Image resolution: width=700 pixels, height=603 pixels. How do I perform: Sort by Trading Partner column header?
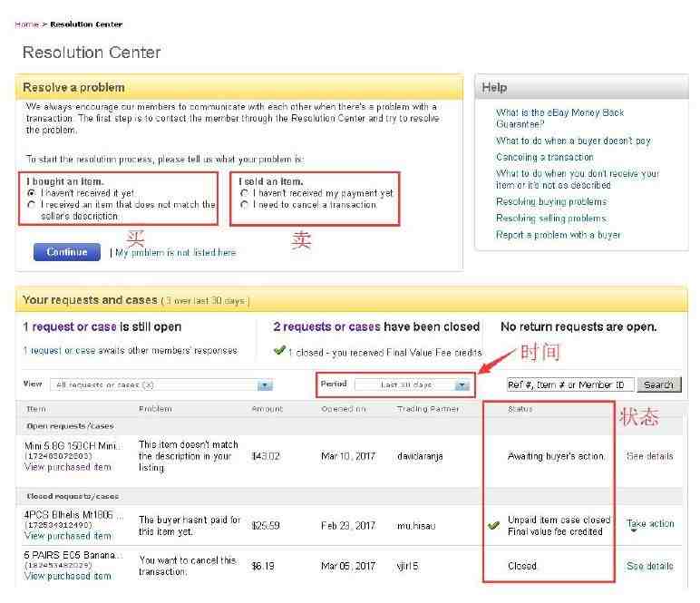pos(428,409)
